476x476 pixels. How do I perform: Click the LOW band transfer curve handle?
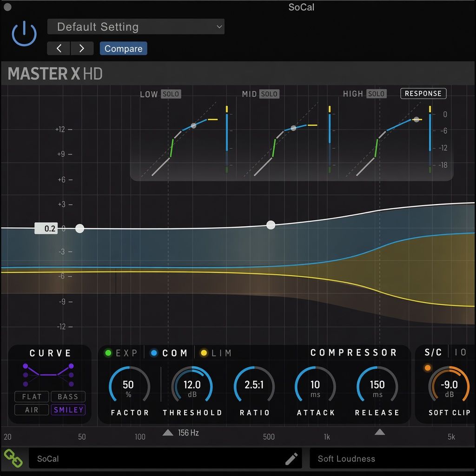pyautogui.click(x=193, y=126)
